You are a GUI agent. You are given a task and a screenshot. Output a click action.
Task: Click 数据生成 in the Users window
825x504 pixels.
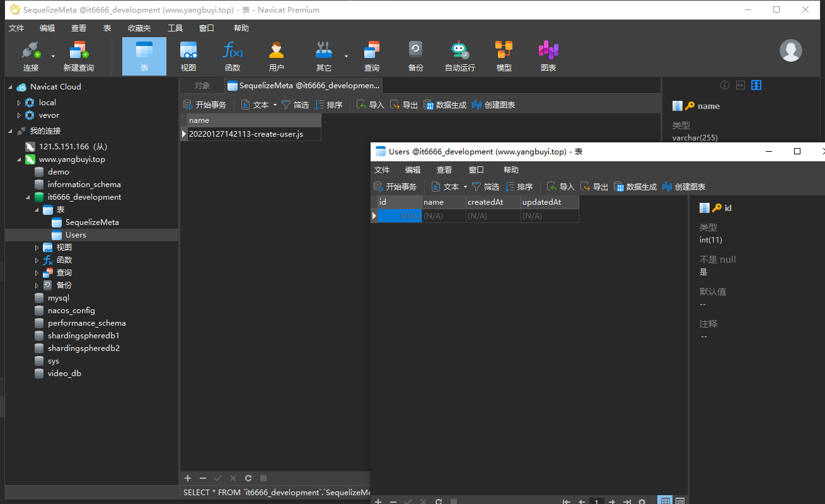click(635, 187)
